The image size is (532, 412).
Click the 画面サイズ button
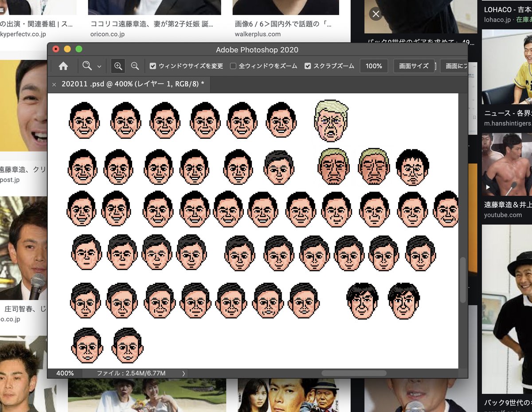(414, 66)
